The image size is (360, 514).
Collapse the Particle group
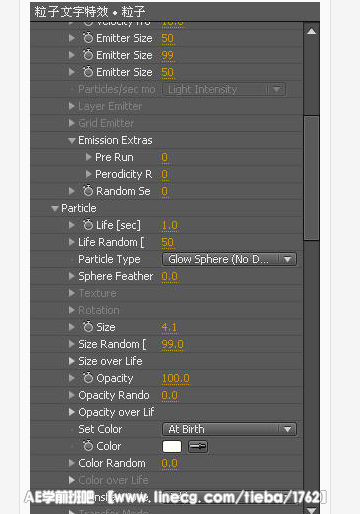tap(55, 209)
